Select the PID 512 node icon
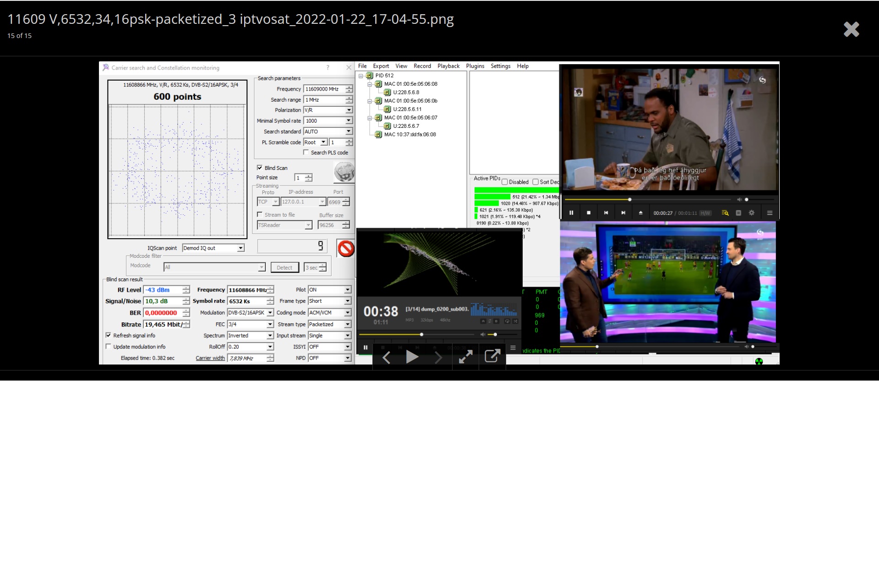The image size is (879, 588). (x=369, y=76)
